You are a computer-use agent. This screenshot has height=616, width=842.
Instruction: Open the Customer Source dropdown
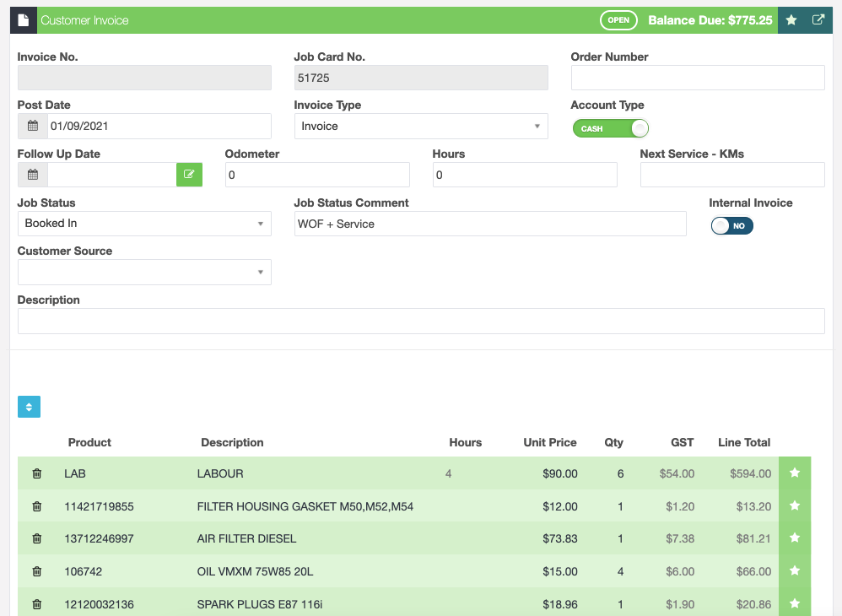click(x=144, y=273)
